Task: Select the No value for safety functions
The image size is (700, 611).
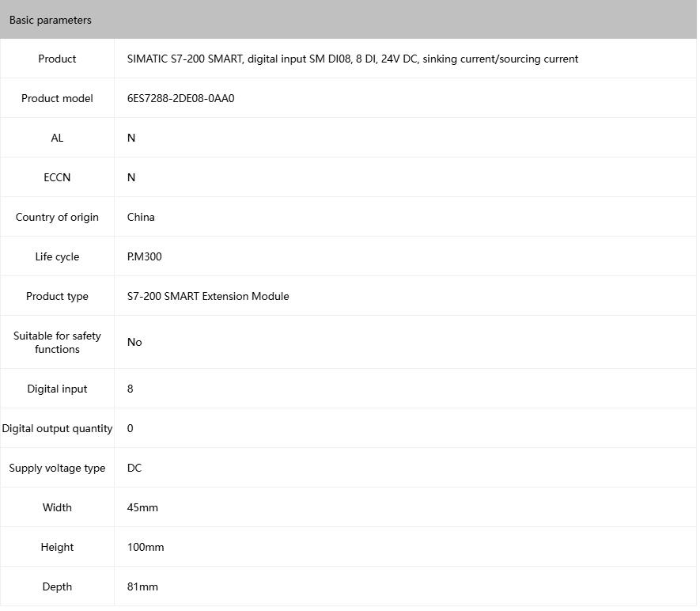Action: (134, 342)
